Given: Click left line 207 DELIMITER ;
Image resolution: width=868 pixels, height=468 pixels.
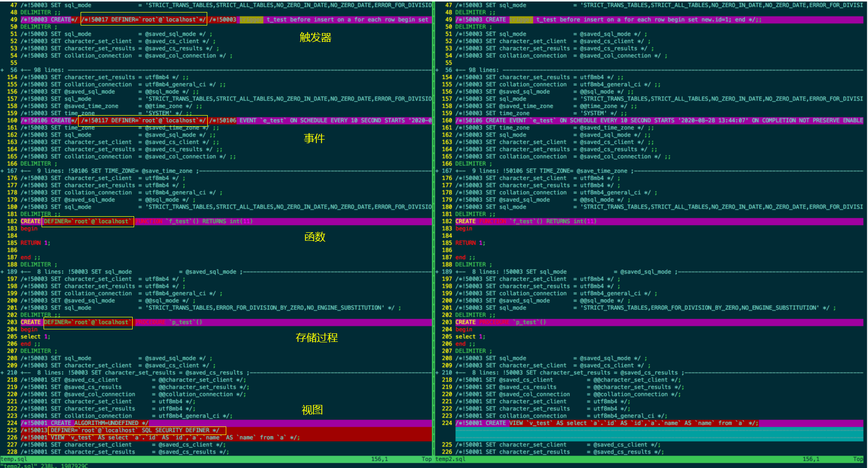Looking at the screenshot, I should (39, 351).
